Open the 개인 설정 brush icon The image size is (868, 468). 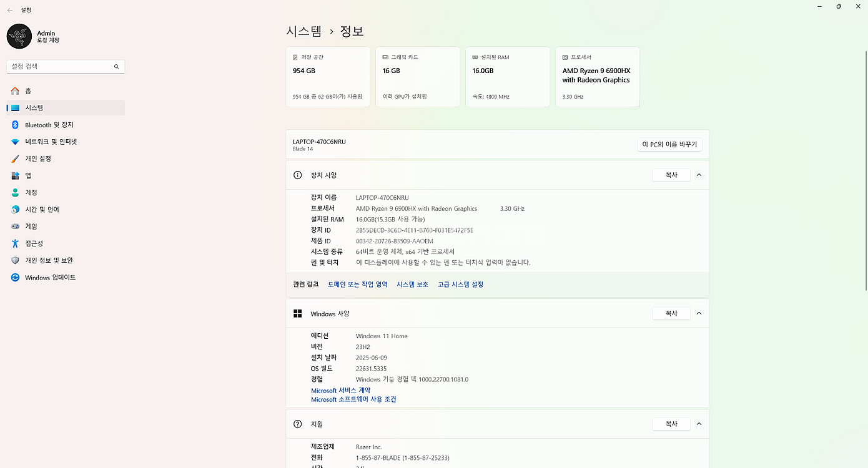15,158
